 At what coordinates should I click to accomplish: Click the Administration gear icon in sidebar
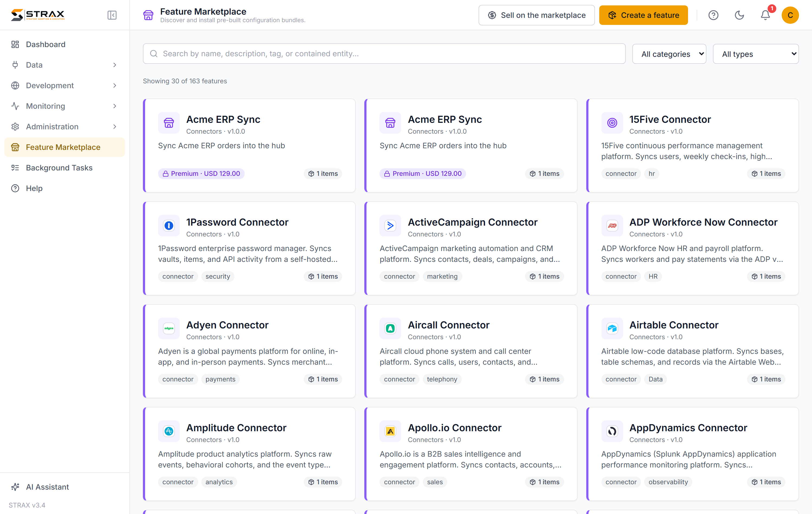click(15, 127)
